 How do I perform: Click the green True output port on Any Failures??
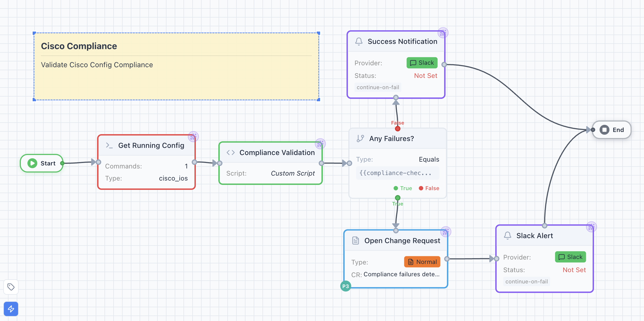(398, 198)
